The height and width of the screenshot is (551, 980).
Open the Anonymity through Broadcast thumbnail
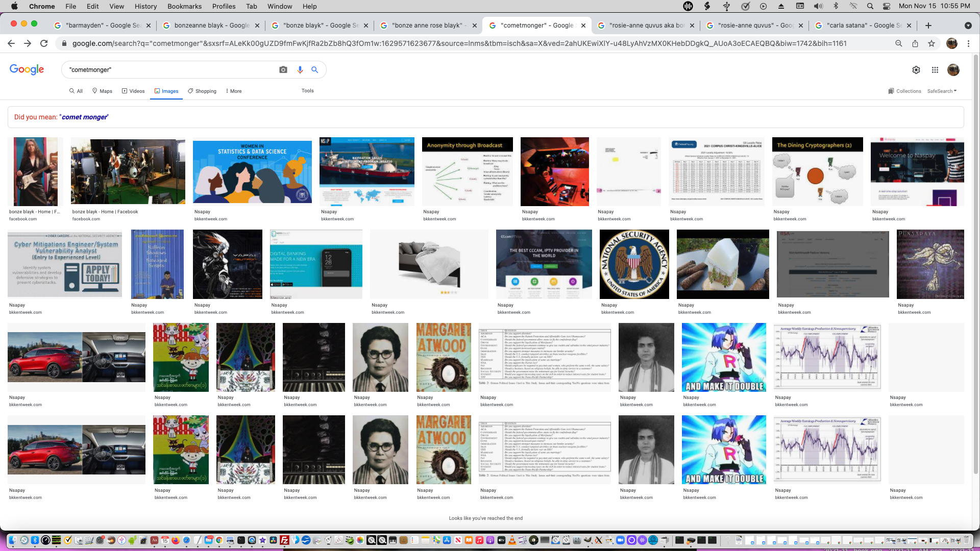[x=467, y=171]
